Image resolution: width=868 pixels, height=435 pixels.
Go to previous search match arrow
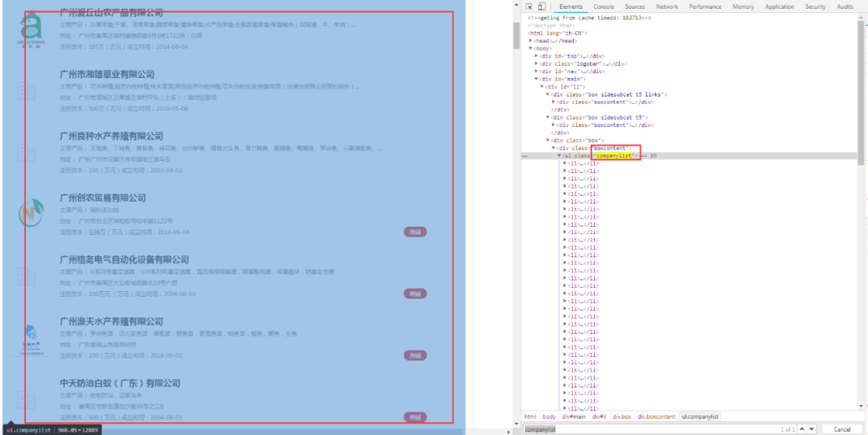[x=803, y=429]
